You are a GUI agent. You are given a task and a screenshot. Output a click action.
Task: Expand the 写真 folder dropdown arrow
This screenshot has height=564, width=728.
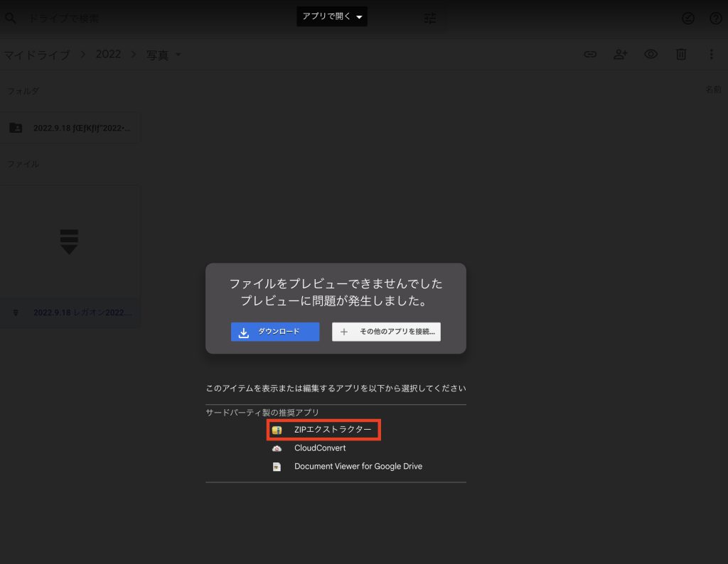click(x=178, y=55)
